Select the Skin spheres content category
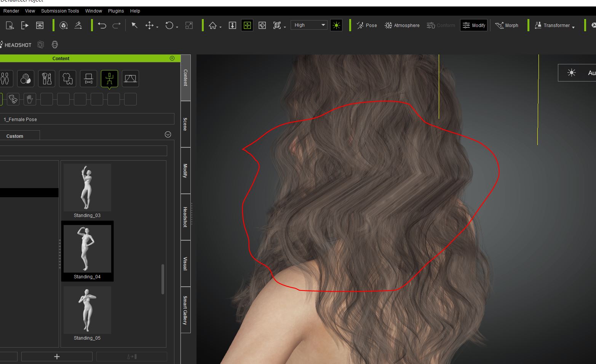The width and height of the screenshot is (596, 364). pos(26,79)
